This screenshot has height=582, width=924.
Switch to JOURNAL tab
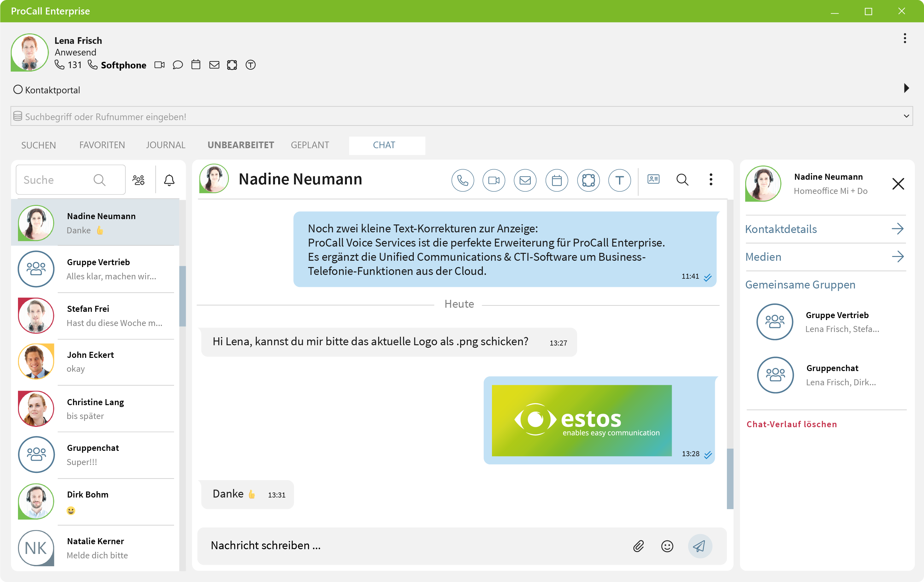point(165,145)
